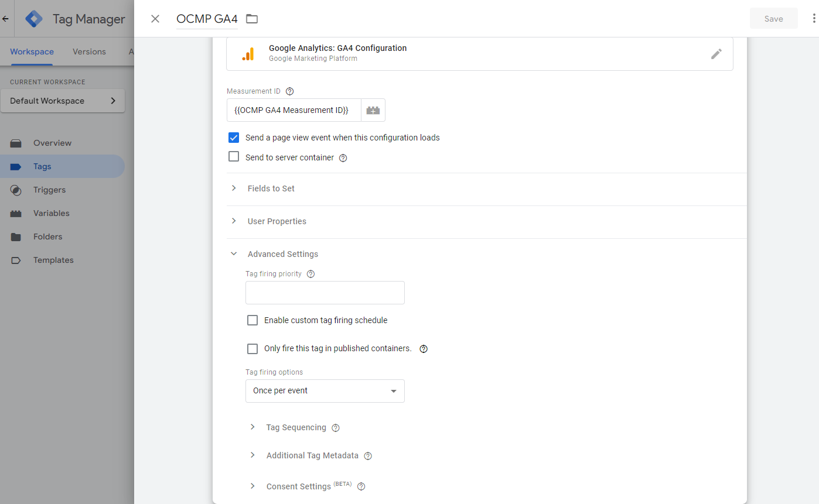
Task: Click the Variables sidebar icon
Action: [x=16, y=213]
